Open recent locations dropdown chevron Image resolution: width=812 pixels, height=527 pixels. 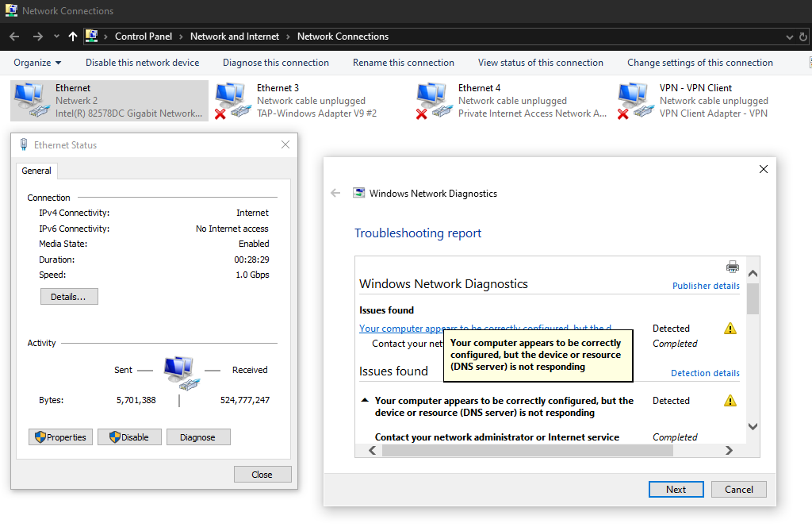(56, 37)
